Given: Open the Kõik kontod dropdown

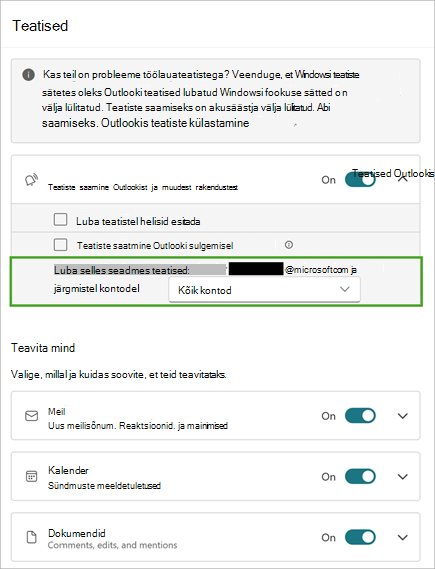Looking at the screenshot, I should click(x=264, y=290).
